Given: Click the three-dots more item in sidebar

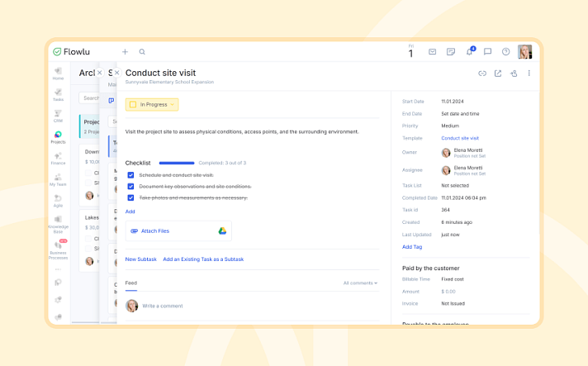Looking at the screenshot, I should [58, 269].
